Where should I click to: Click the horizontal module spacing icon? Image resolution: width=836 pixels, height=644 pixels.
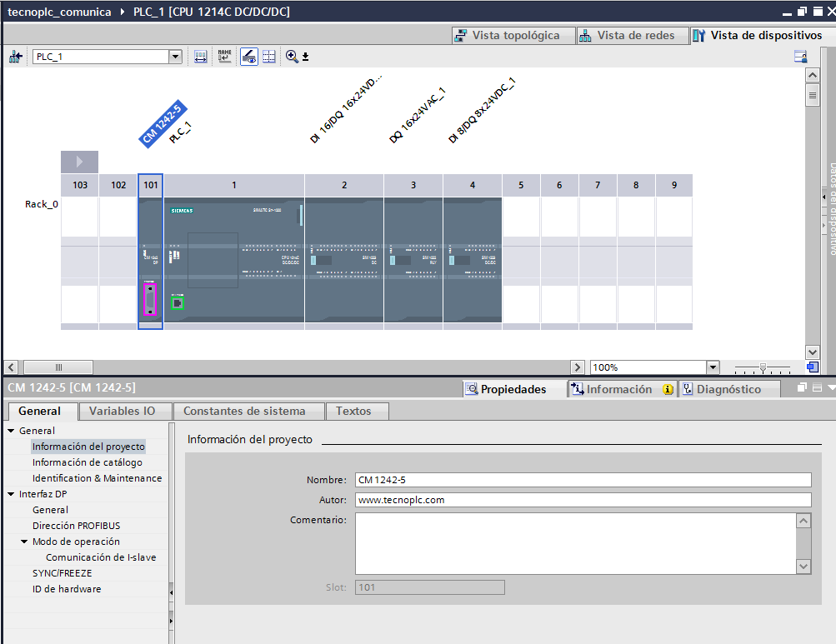point(199,56)
